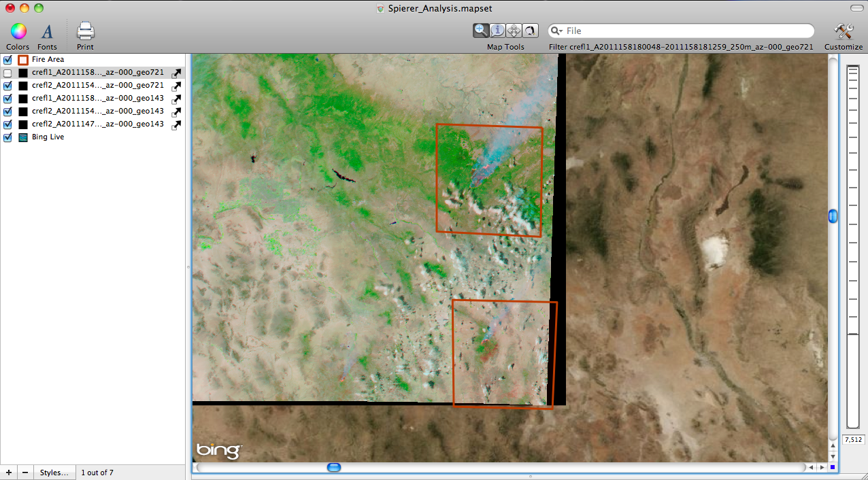
Task: Select the lasso selection map tool
Action: tap(530, 30)
